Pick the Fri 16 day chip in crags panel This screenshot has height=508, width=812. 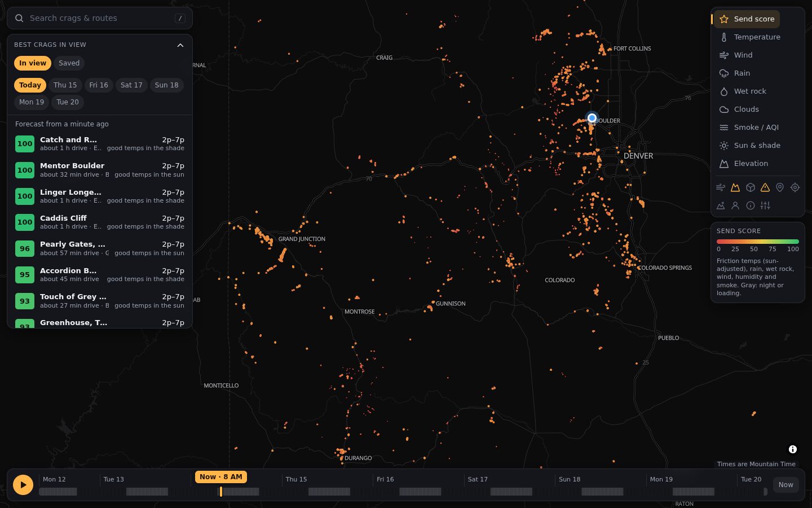tap(99, 85)
